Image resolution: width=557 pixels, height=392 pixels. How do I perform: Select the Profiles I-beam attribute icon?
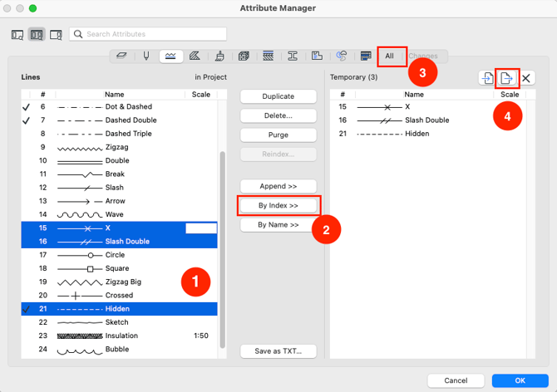[293, 56]
